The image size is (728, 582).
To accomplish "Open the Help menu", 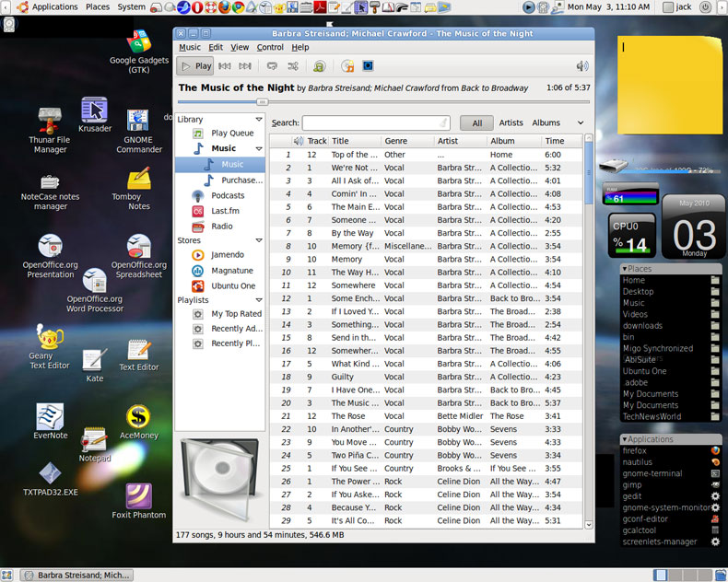I will point(299,47).
